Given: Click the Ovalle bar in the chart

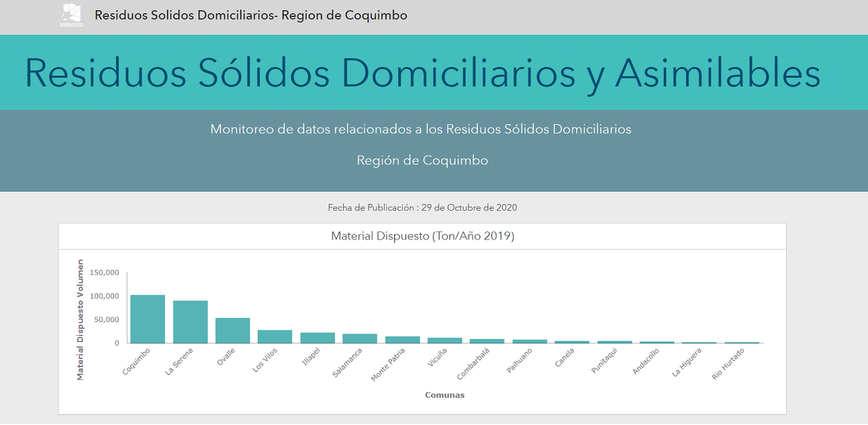Looking at the screenshot, I should pyautogui.click(x=233, y=329).
